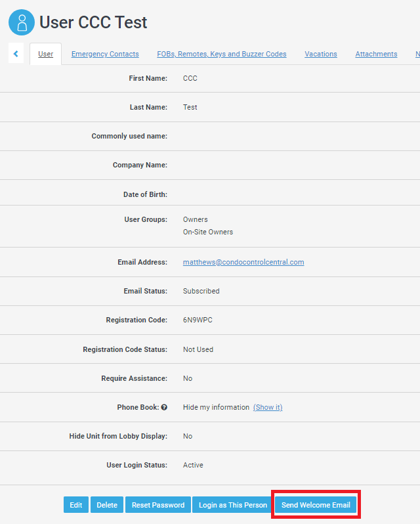Select the Attachments tab
Screen dimensions: 420x524
click(x=376, y=55)
